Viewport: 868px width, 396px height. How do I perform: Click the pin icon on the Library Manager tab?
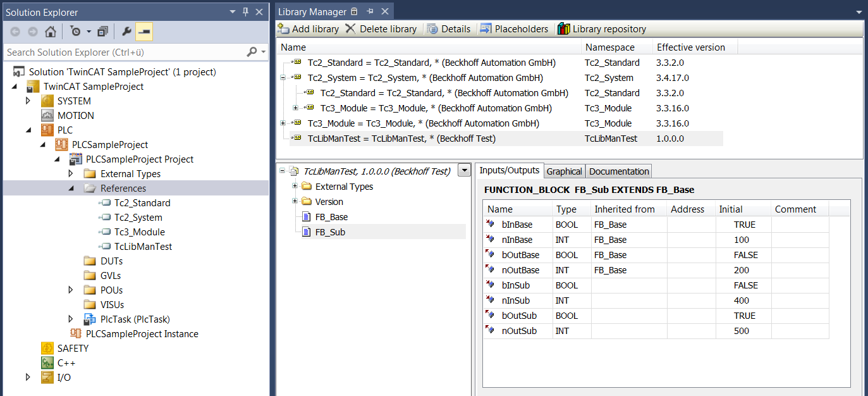coord(370,11)
